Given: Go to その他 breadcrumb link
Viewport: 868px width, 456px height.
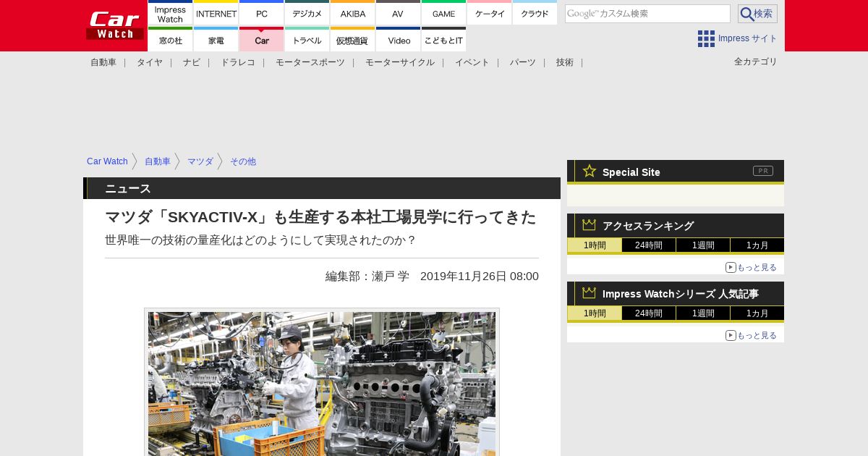Looking at the screenshot, I should tap(243, 161).
